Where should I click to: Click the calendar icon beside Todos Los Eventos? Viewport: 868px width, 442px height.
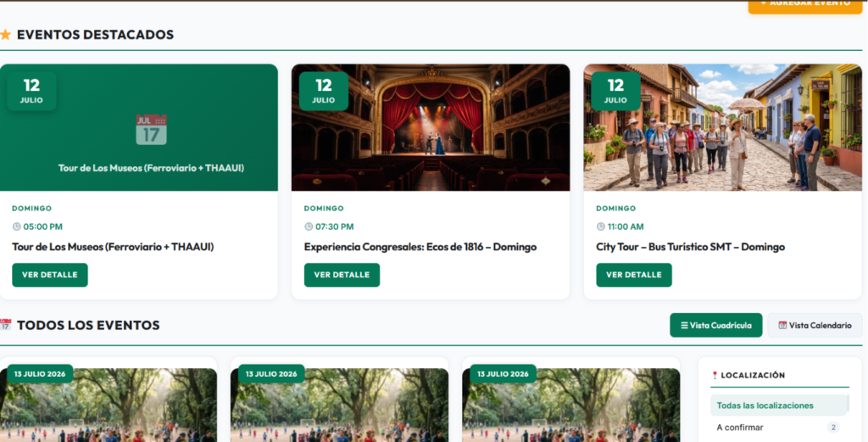click(6, 325)
